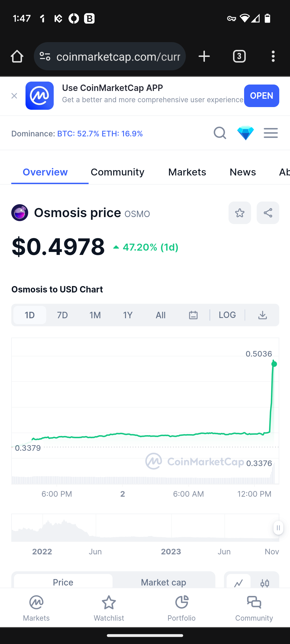Viewport: 290px width, 644px height.
Task: Switch to the Community tab
Action: point(117,172)
